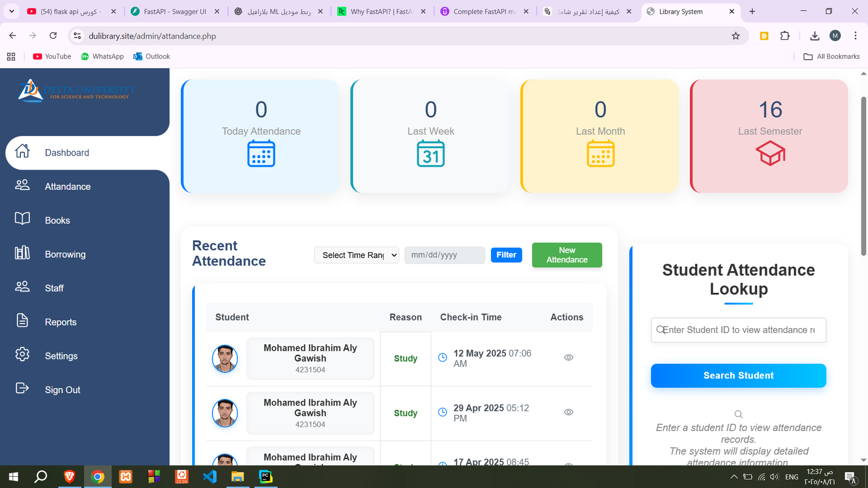Open the Reports document icon
Viewport: 868px width, 488px height.
click(x=22, y=322)
